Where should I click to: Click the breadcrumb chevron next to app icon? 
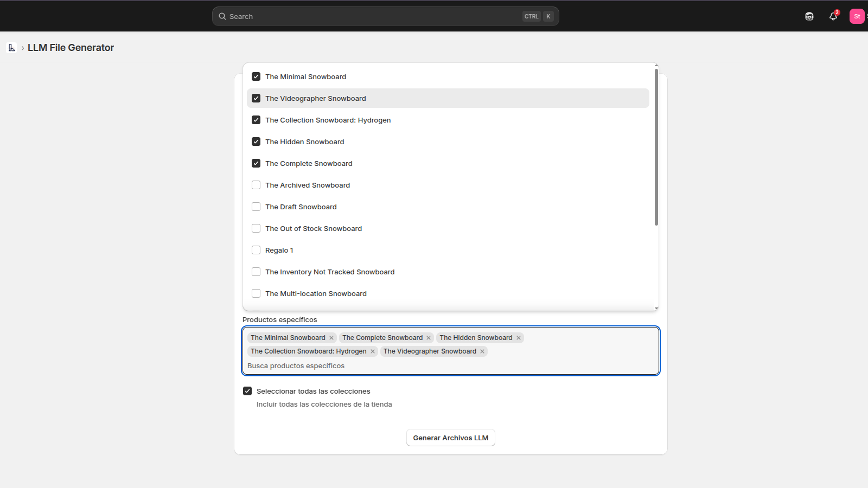pos(22,48)
